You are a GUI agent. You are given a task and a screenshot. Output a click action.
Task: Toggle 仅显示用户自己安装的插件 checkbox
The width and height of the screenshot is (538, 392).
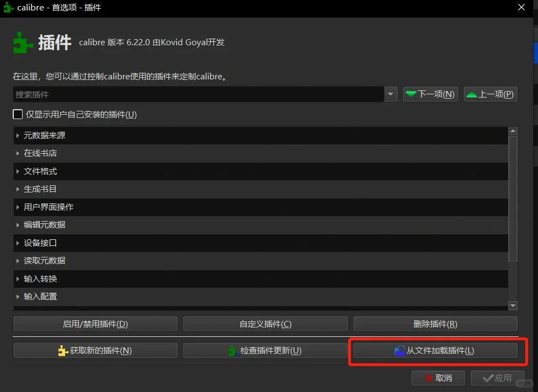pos(18,114)
